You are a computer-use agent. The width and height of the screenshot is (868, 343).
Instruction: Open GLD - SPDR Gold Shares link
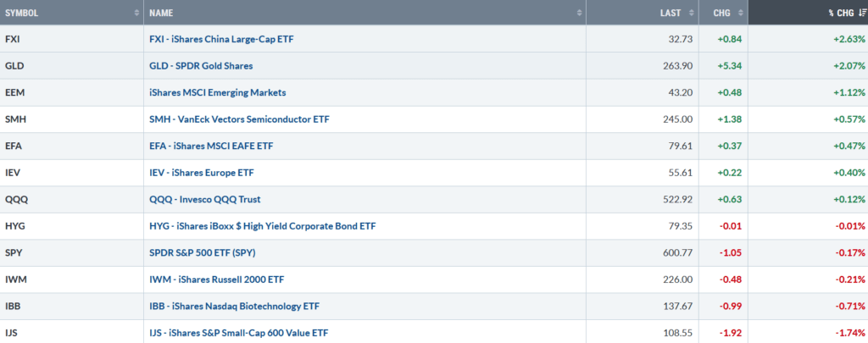[x=201, y=66]
